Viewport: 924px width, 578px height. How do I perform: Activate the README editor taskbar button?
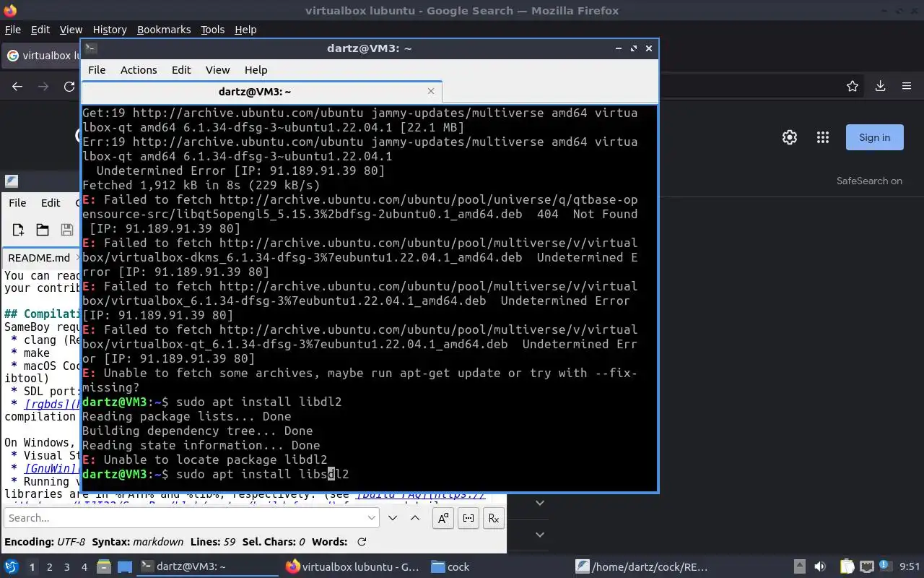[x=644, y=566]
